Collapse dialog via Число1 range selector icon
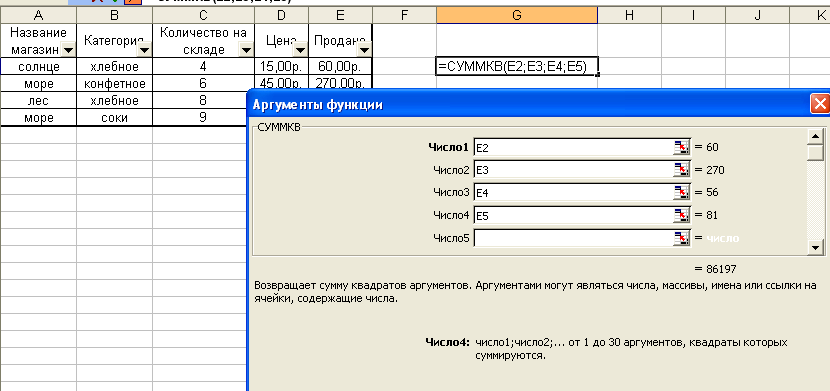Image resolution: width=830 pixels, height=391 pixels. (x=681, y=148)
